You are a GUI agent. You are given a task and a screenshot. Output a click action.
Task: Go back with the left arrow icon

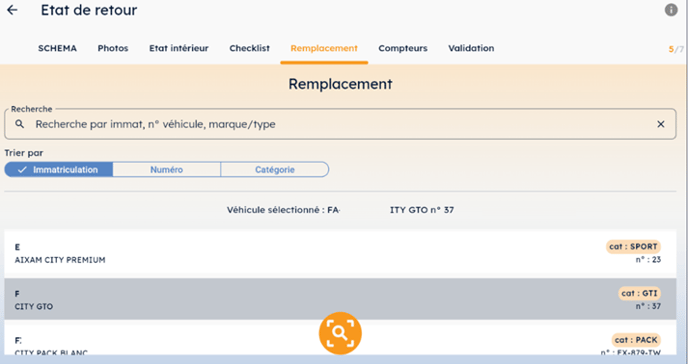12,10
